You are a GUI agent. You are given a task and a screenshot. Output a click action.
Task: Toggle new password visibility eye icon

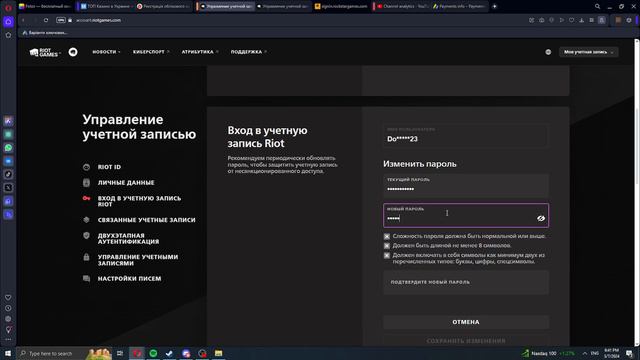point(541,218)
